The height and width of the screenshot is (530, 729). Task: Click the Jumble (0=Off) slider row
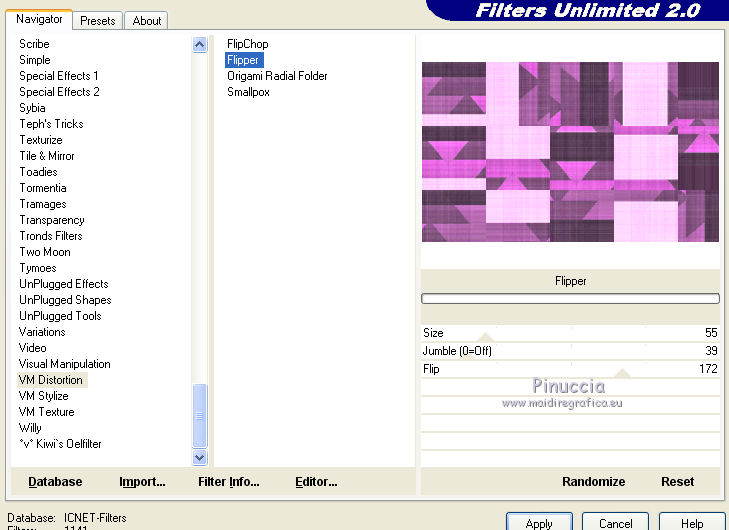point(570,351)
